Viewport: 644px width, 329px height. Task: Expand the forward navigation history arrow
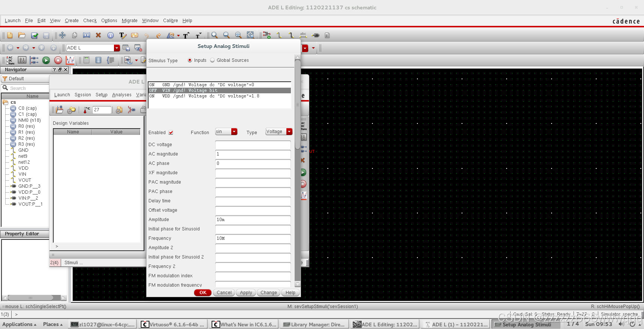tap(34, 48)
